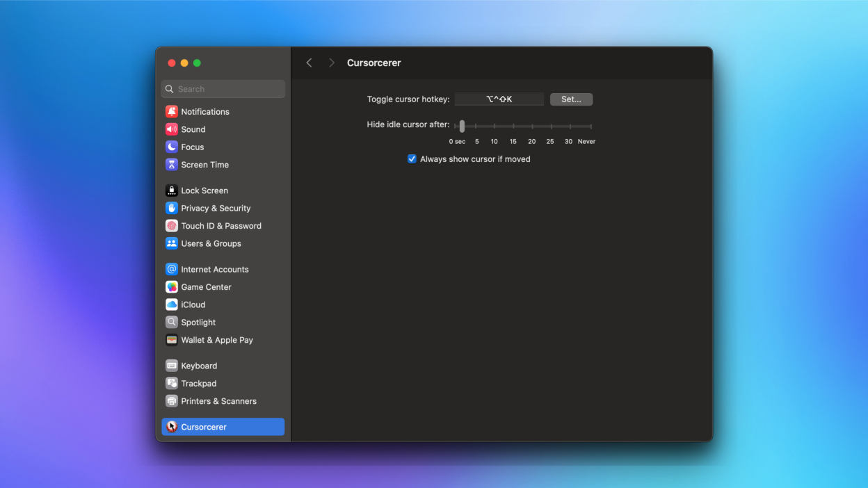The width and height of the screenshot is (868, 488).
Task: Open the Wallet & Apple Pay label
Action: tap(217, 340)
